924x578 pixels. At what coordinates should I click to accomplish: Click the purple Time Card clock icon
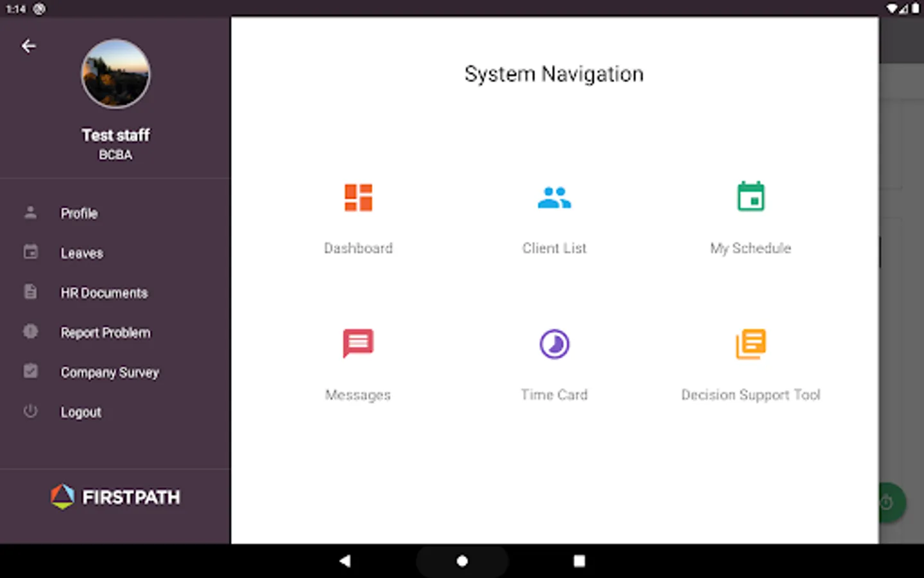(554, 344)
